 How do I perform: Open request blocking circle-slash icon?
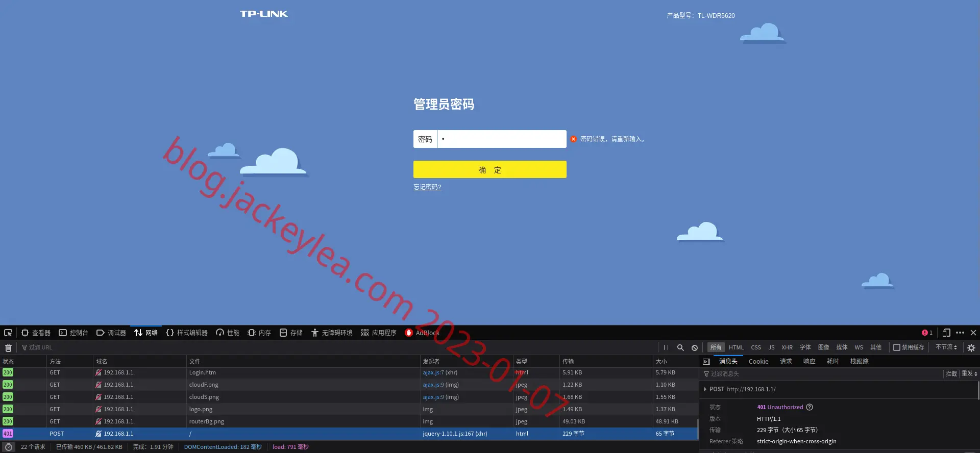coord(695,347)
